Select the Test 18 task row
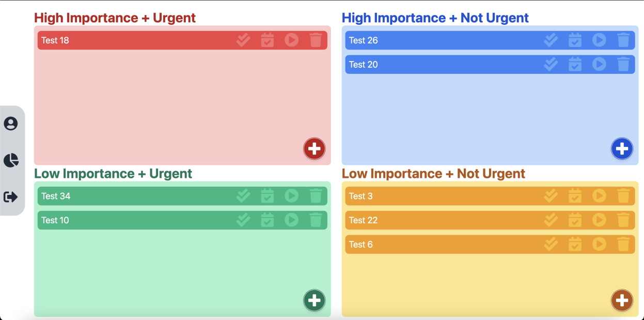The width and height of the screenshot is (644, 320). (182, 40)
